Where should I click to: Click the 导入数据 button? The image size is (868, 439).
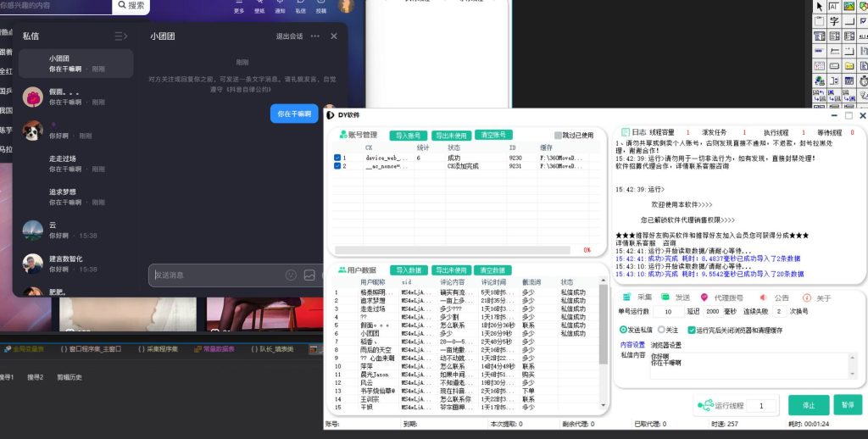point(409,270)
